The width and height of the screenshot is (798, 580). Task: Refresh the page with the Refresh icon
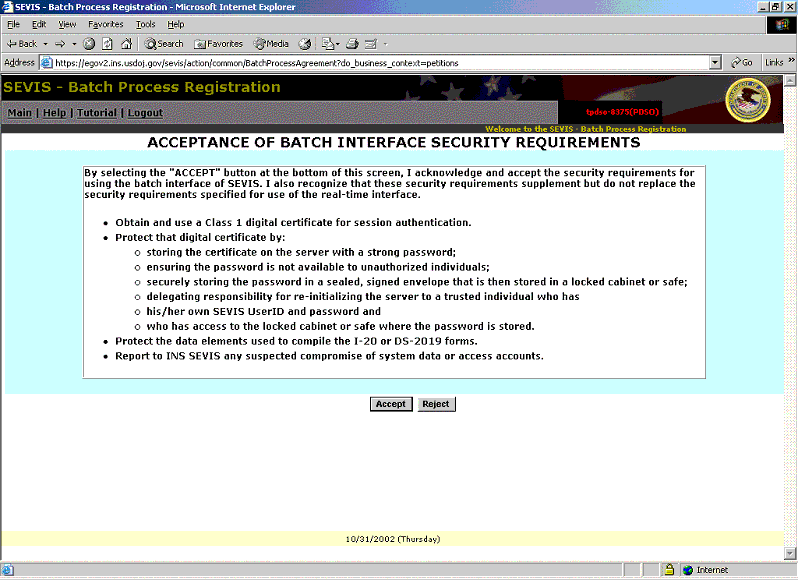[x=107, y=44]
